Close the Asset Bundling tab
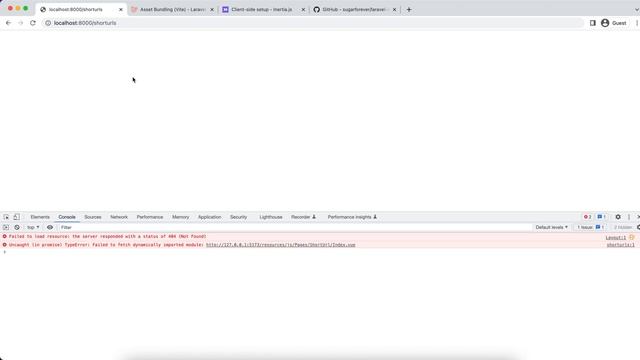Image resolution: width=640 pixels, height=360 pixels. pos(212,9)
